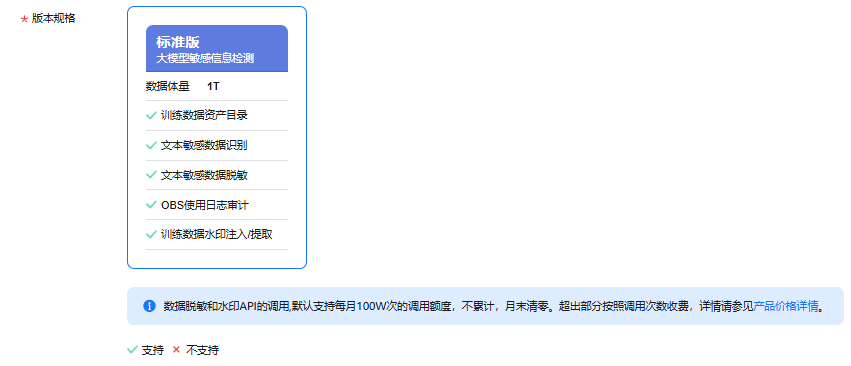The height and width of the screenshot is (366, 851).
Task: Click the API quota notice banner text
Action: (x=485, y=306)
